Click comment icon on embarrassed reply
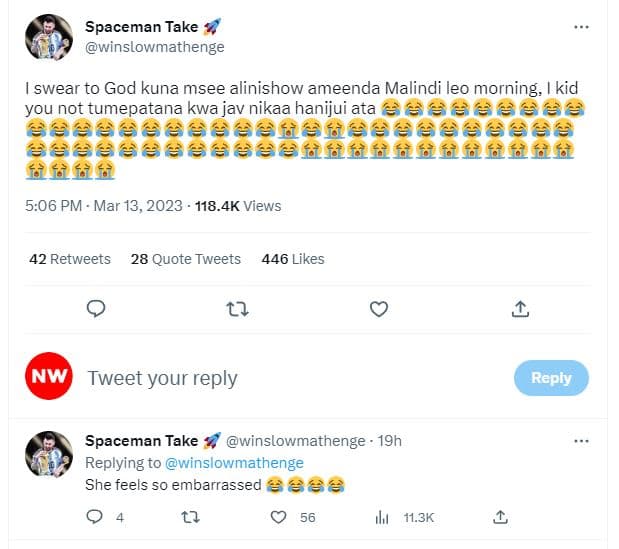 (96, 517)
